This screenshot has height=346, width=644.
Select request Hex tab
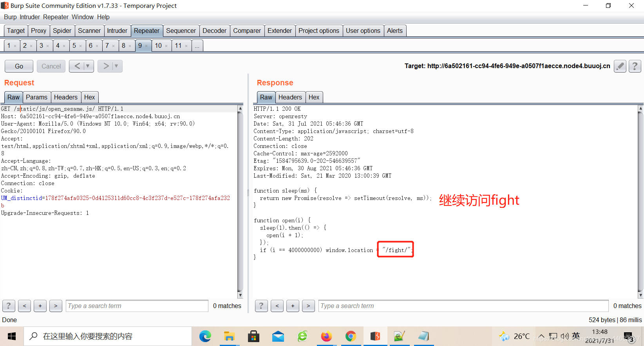[x=90, y=97]
